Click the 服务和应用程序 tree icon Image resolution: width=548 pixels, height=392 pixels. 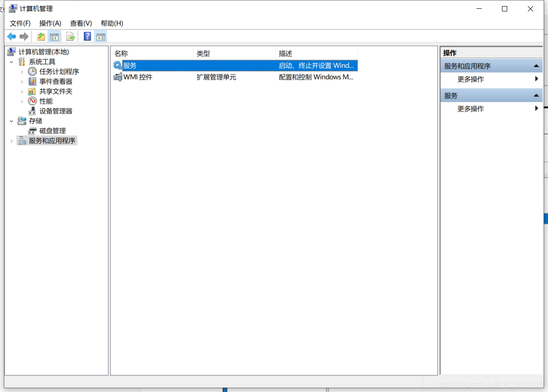pos(22,140)
